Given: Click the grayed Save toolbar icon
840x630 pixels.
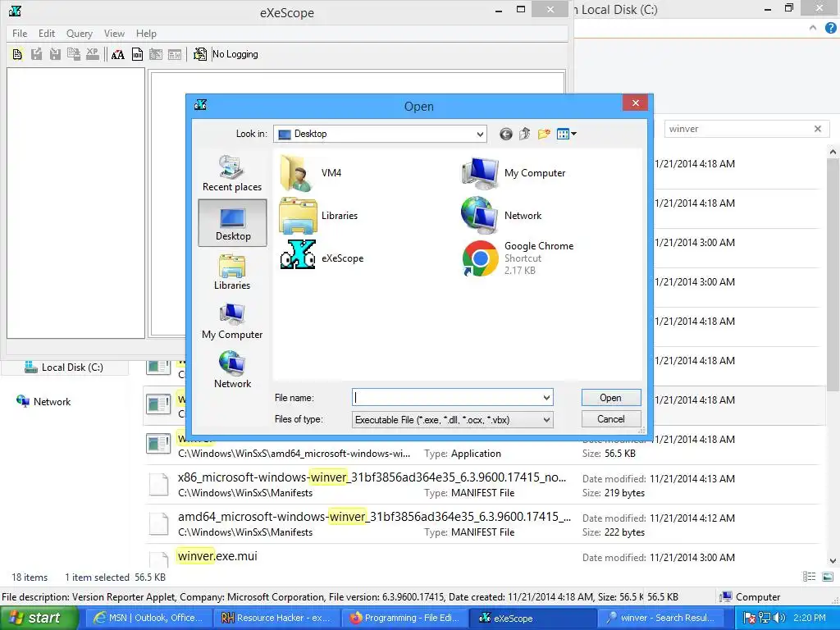Looking at the screenshot, I should [x=36, y=54].
